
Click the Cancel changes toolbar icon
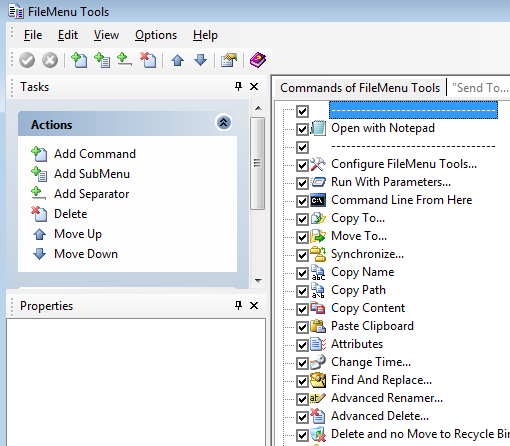tap(50, 60)
